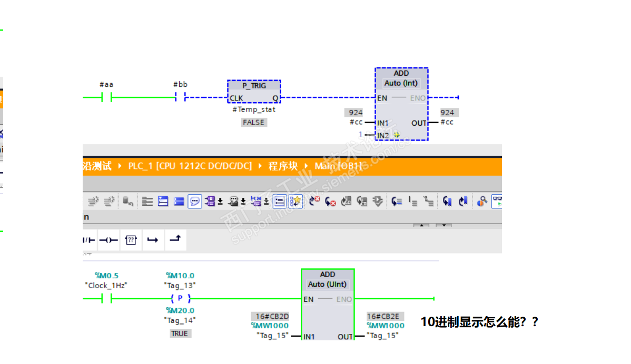
Task: Expand breadcrumb arrow before 程序块
Action: click(260, 166)
